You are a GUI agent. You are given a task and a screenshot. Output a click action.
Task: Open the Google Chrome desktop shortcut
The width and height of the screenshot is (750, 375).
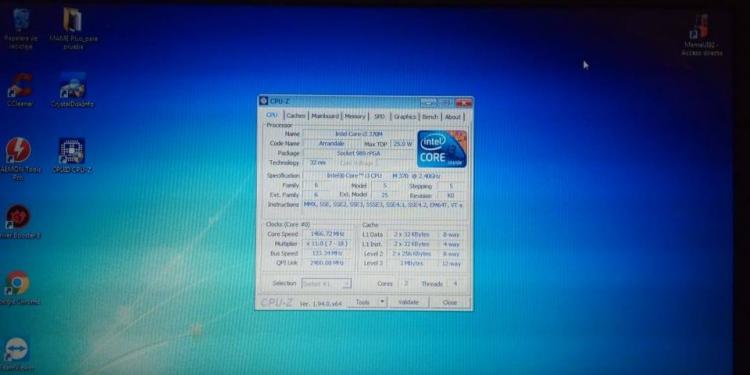point(18,288)
